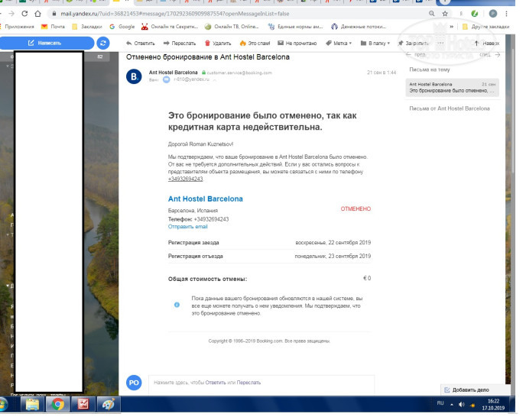Open File Explorer from taskbar
Screen dimensions: 526x420
(x=33, y=404)
